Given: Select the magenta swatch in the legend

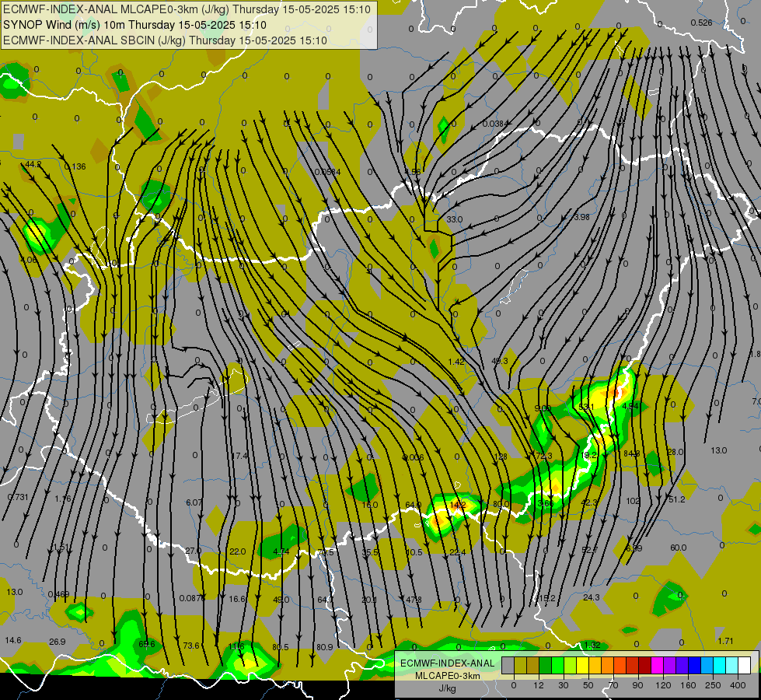Looking at the screenshot, I should [x=657, y=665].
